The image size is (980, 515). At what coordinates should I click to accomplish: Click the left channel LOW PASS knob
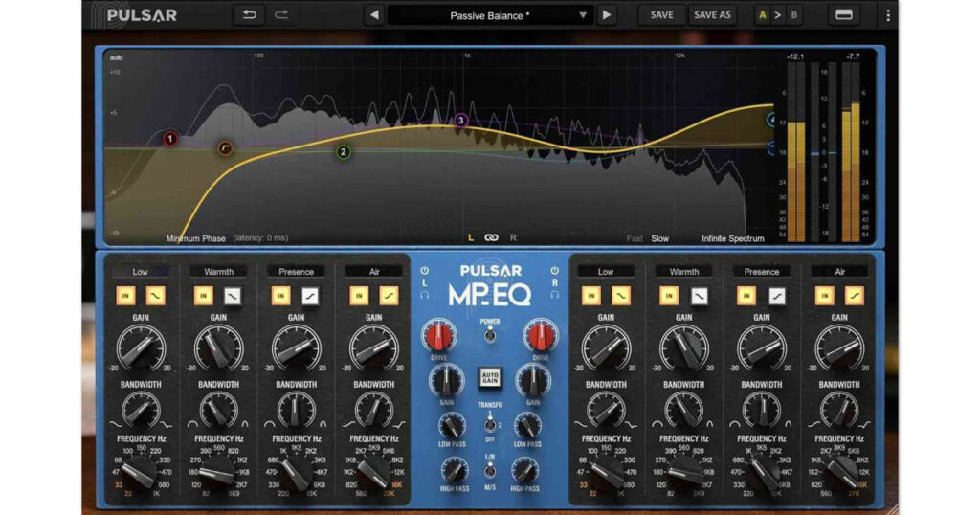click(x=452, y=426)
